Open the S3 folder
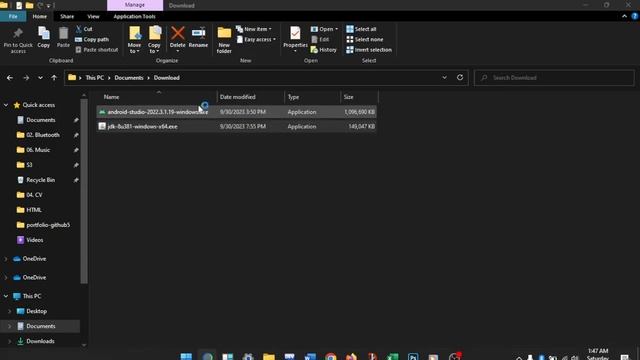 pyautogui.click(x=29, y=165)
